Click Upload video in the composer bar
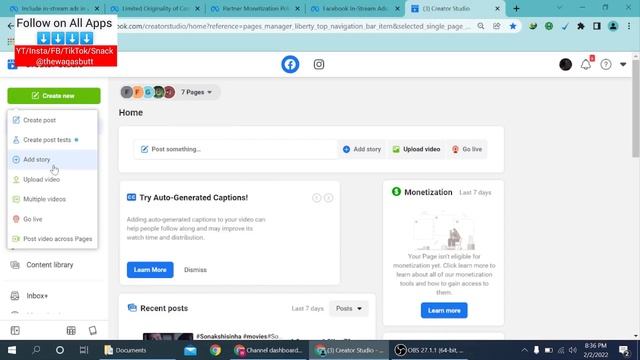 click(x=416, y=149)
